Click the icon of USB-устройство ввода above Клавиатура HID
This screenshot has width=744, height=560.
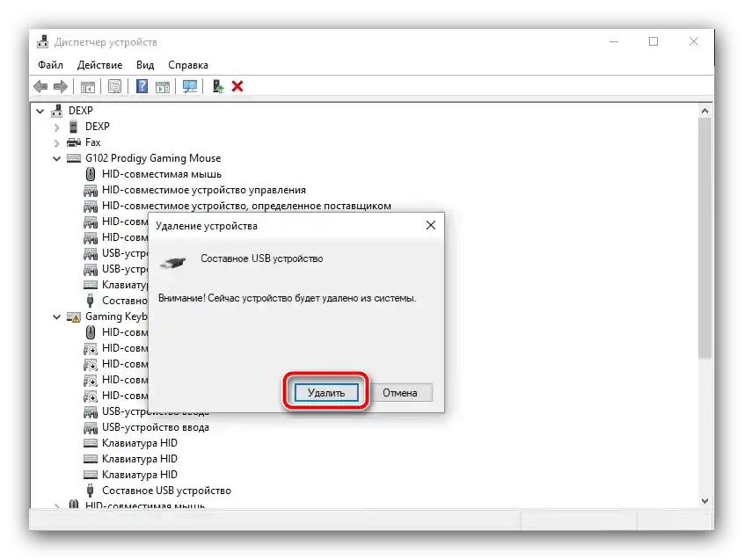point(91,427)
